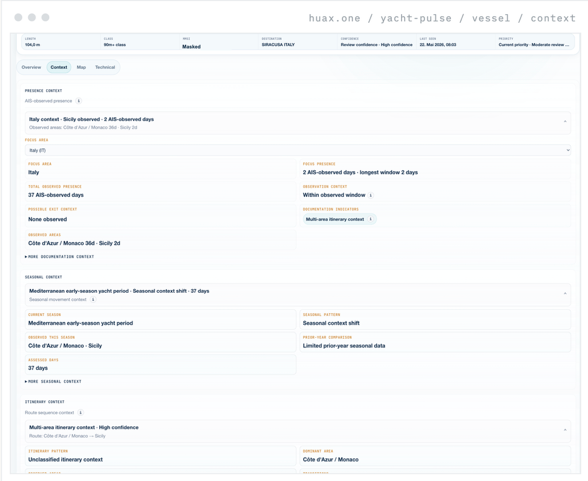Open the Focus Area dropdown showing Italy (IT)
Screen dimensions: 588x481
click(x=298, y=150)
